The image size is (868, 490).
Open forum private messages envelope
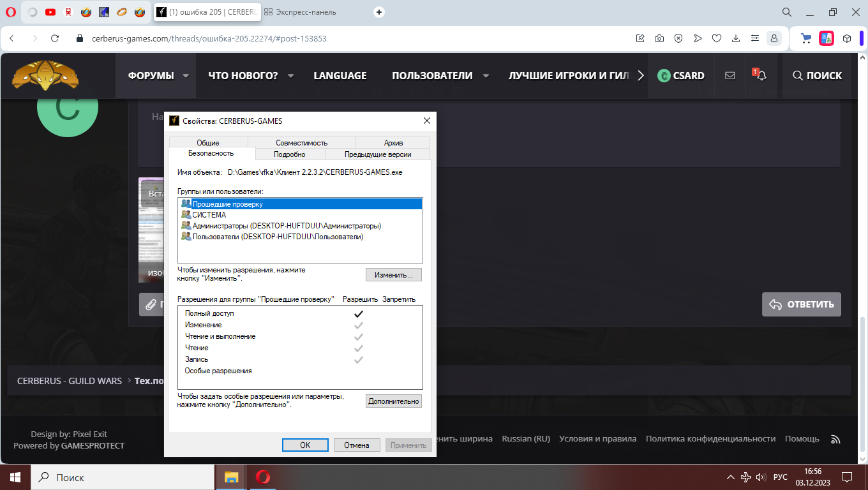point(730,75)
